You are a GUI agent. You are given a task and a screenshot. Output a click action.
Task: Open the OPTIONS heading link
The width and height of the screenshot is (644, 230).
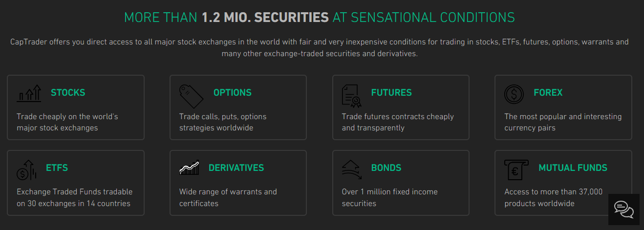point(233,92)
